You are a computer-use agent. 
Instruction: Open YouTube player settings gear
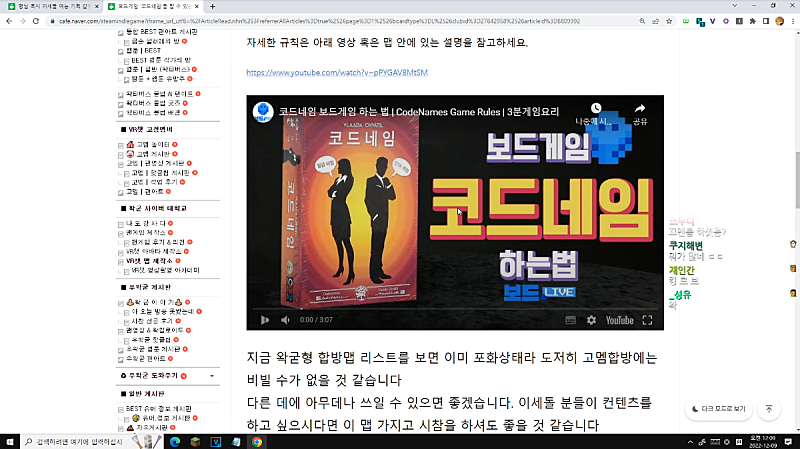coord(591,320)
